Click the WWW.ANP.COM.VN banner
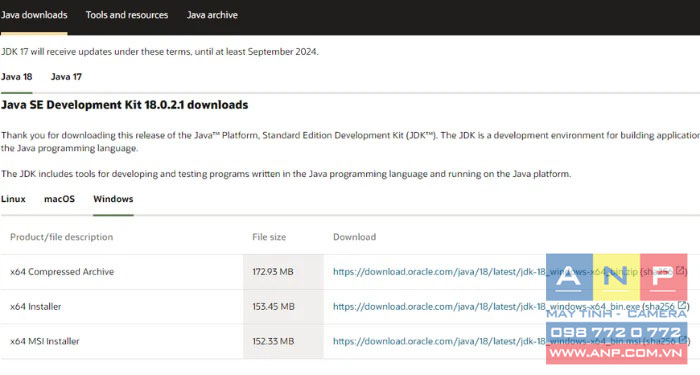Image resolution: width=700 pixels, height=375 pixels. [x=617, y=353]
